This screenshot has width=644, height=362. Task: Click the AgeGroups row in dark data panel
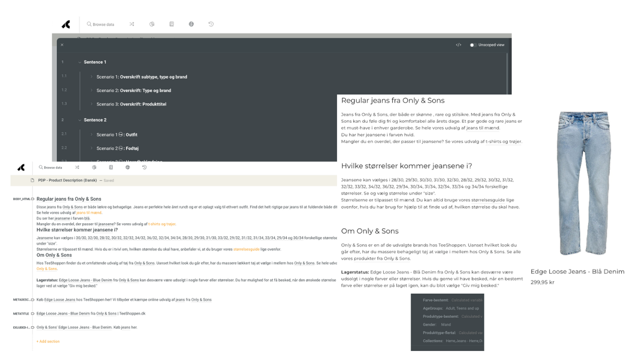click(x=451, y=308)
